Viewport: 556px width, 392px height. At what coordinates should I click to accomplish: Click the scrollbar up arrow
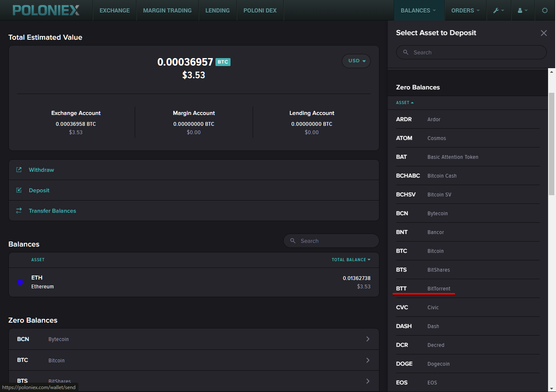[552, 72]
